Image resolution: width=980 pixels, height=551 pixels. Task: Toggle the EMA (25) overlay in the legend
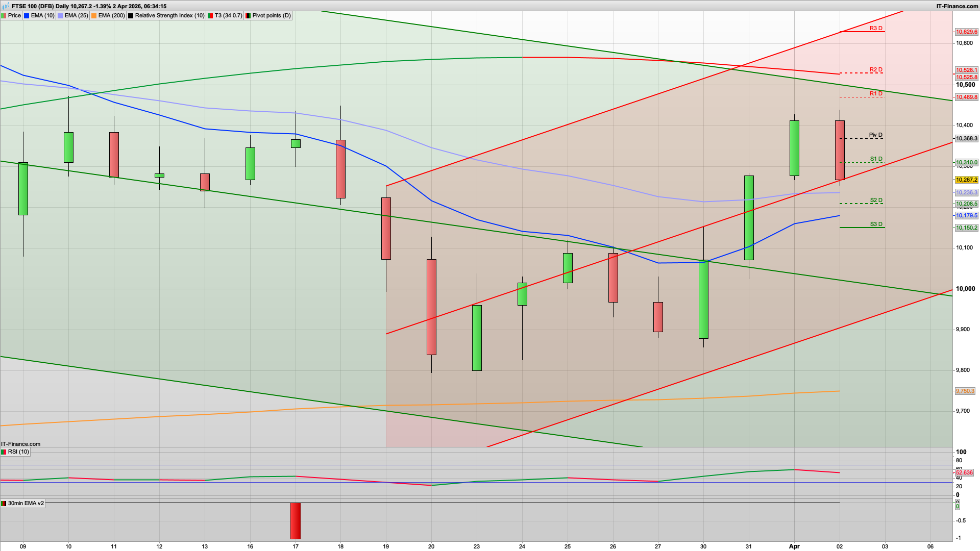pyautogui.click(x=76, y=15)
